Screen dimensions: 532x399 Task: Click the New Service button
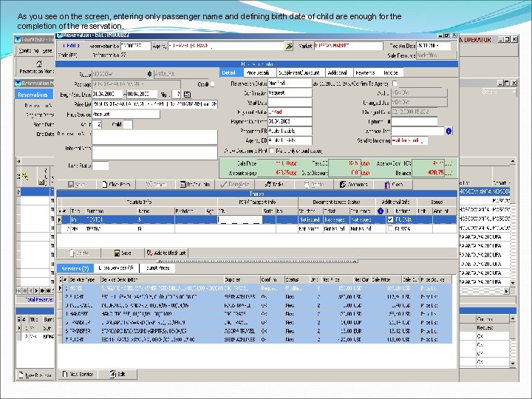78,374
